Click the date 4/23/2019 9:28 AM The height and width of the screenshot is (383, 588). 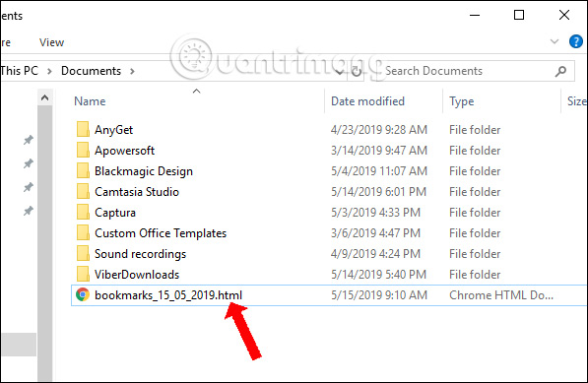click(379, 130)
